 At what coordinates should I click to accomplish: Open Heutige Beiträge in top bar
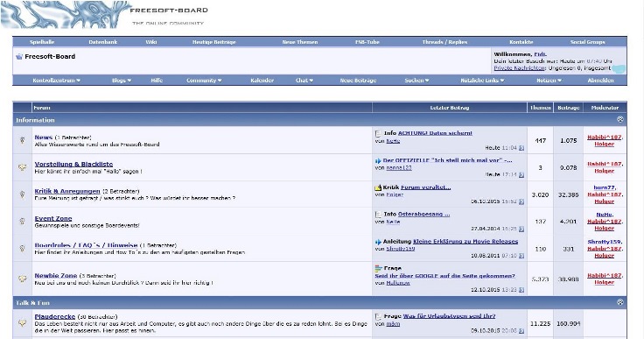click(x=214, y=42)
